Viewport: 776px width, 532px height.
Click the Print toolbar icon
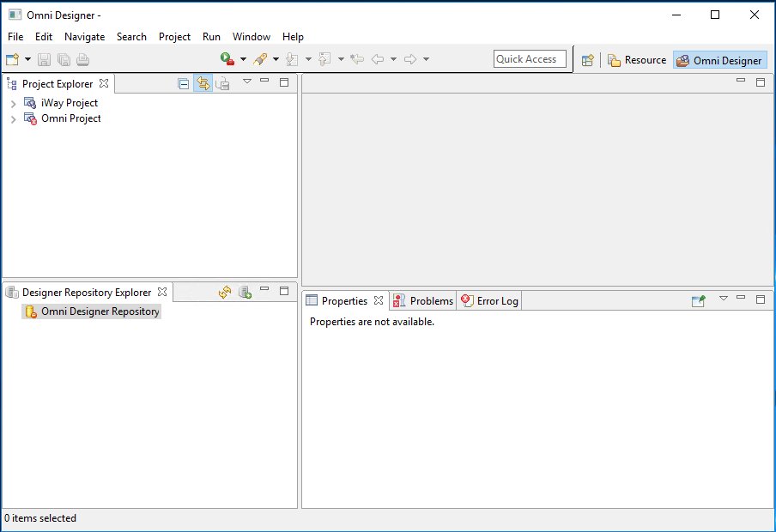[82, 59]
